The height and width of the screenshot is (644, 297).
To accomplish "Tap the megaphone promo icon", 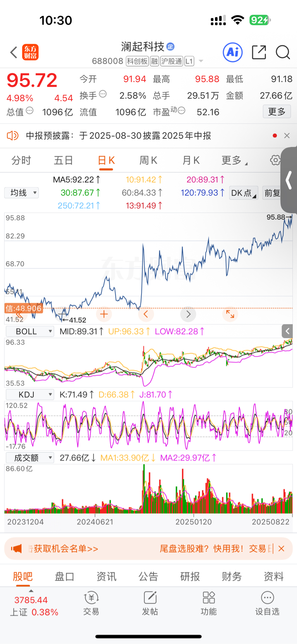I will (x=16, y=548).
